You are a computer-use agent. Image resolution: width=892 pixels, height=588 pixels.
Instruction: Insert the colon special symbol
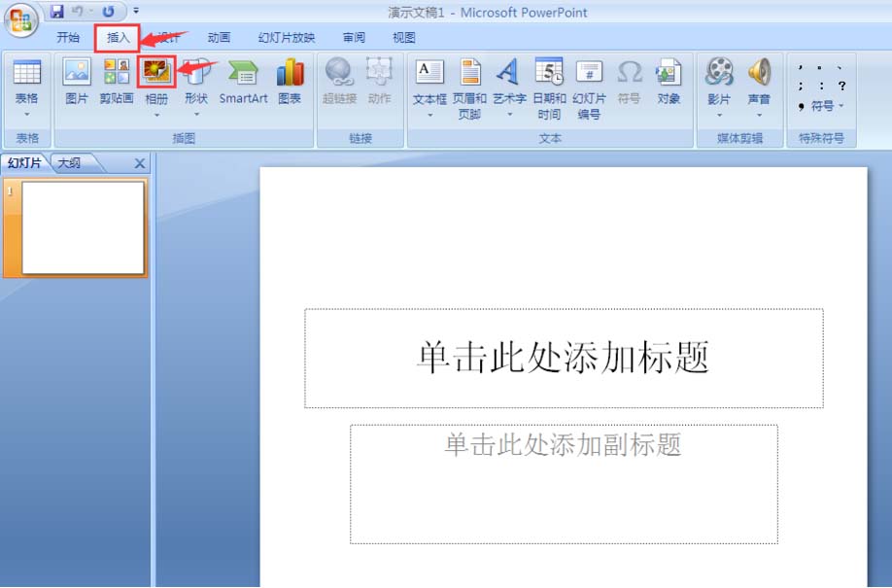click(821, 86)
